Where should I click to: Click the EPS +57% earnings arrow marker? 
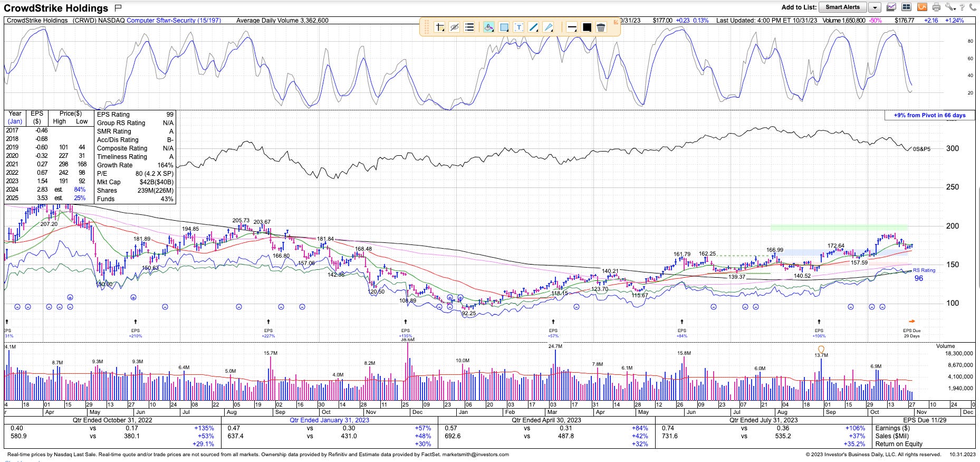(x=553, y=321)
